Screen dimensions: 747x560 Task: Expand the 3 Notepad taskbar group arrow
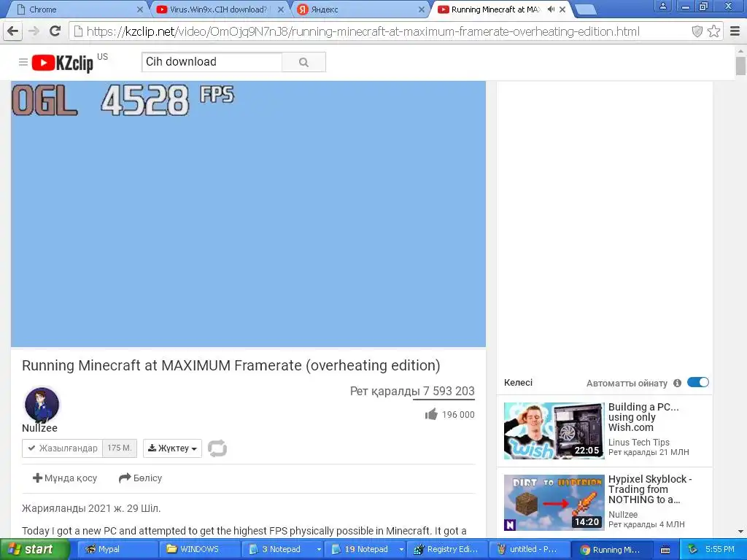click(319, 550)
